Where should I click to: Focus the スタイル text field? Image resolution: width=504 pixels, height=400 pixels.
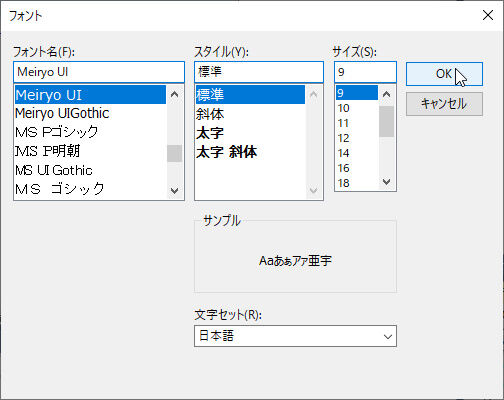pos(259,72)
